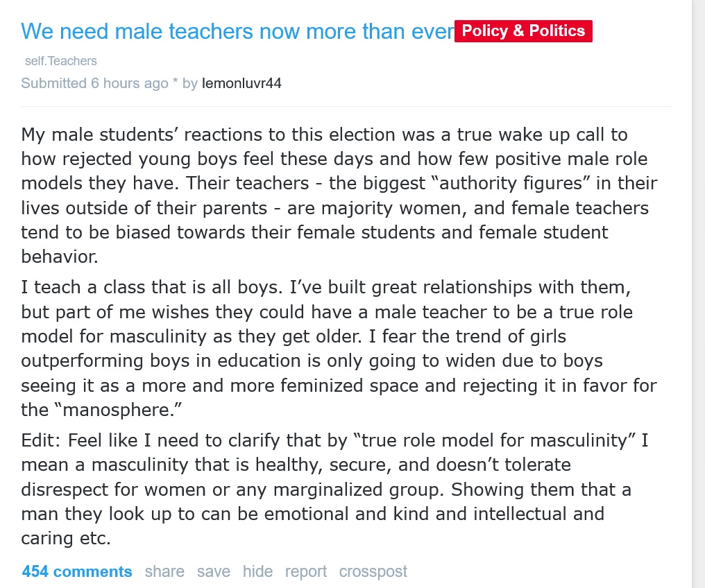
Task: Crosspost this submission
Action: pos(373,571)
